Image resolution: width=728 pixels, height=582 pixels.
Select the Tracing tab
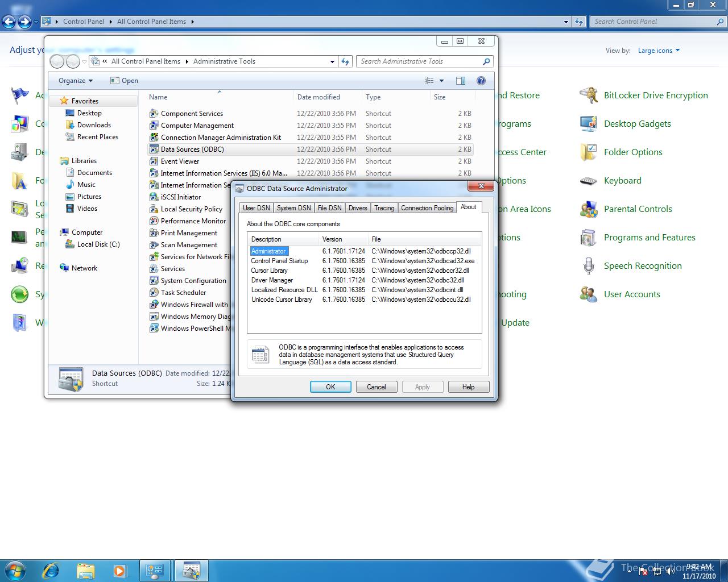pyautogui.click(x=384, y=208)
